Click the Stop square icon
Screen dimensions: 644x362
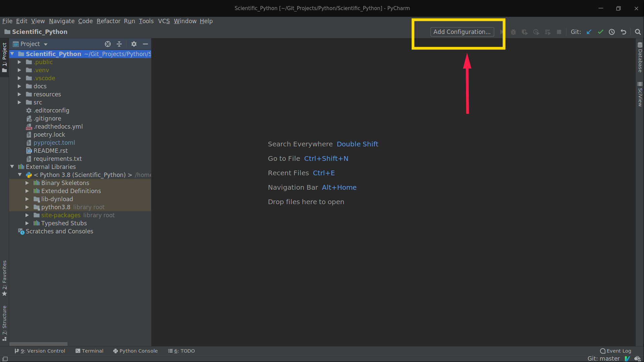point(559,32)
